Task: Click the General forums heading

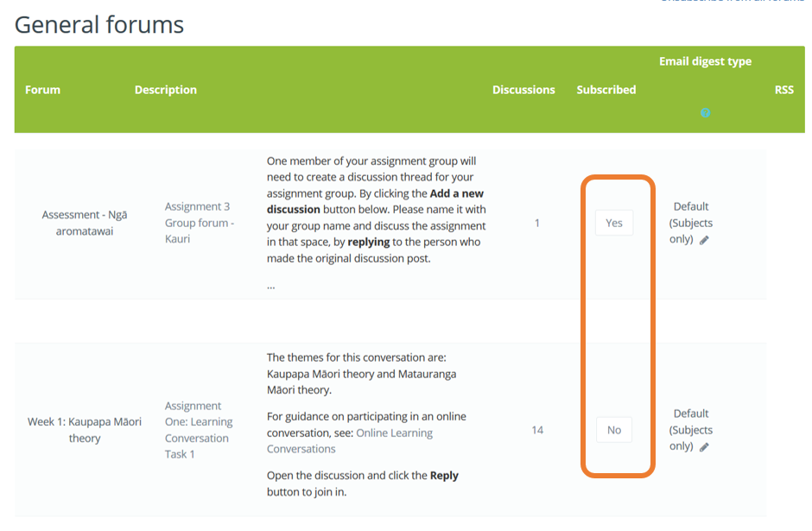Action: point(99,24)
